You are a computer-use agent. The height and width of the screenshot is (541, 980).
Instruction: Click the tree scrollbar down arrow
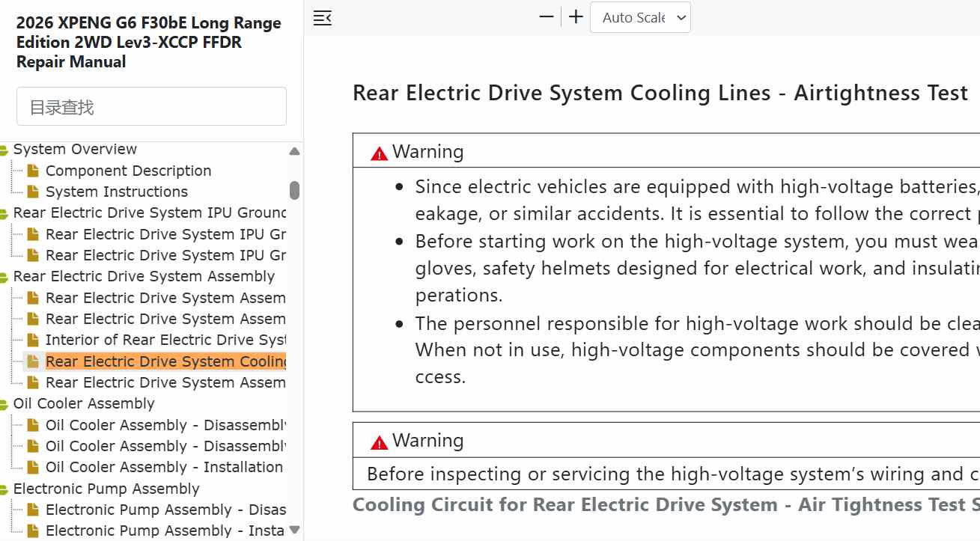click(295, 530)
